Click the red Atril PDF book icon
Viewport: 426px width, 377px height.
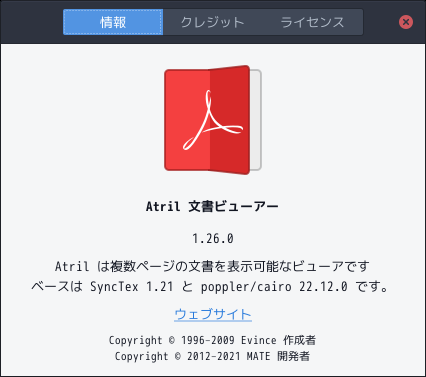(213, 120)
